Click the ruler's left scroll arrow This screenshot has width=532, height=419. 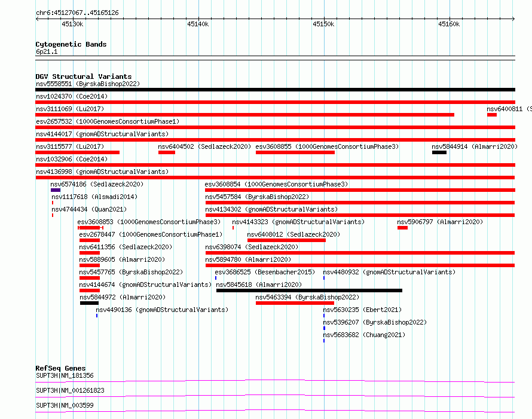pyautogui.click(x=37, y=19)
